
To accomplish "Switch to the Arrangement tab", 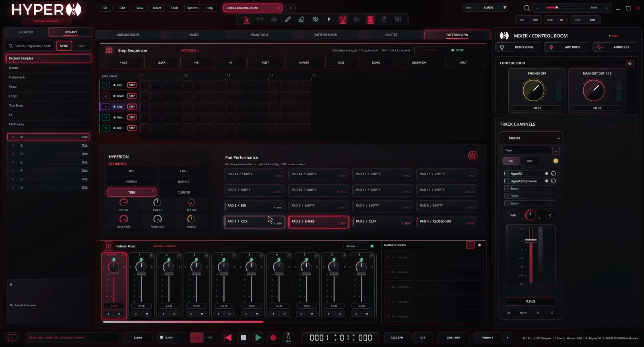I will pyautogui.click(x=128, y=35).
